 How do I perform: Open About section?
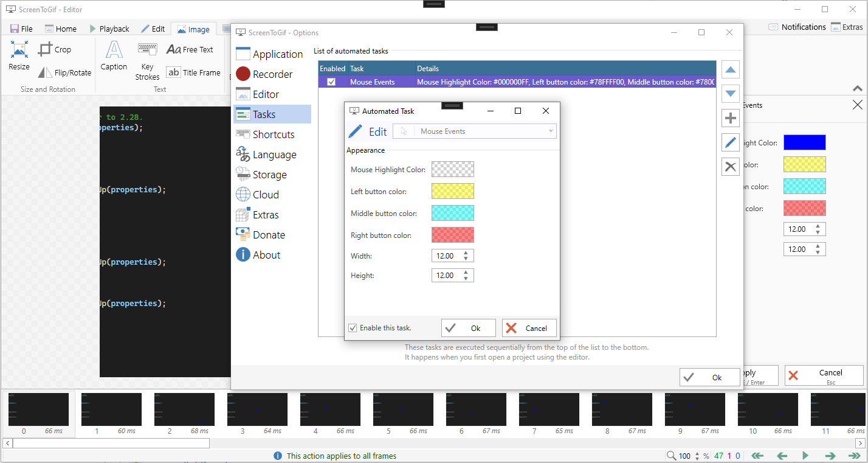coord(272,255)
